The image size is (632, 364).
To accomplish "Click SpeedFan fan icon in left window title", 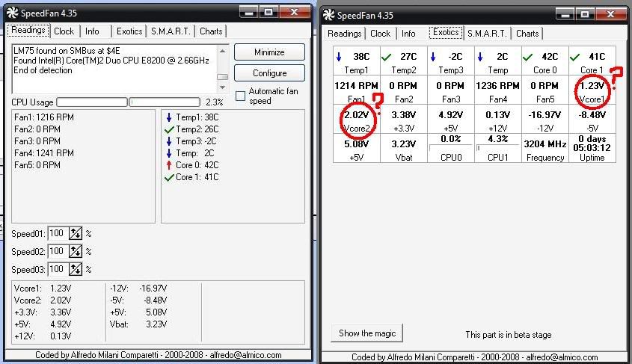I will click(12, 13).
